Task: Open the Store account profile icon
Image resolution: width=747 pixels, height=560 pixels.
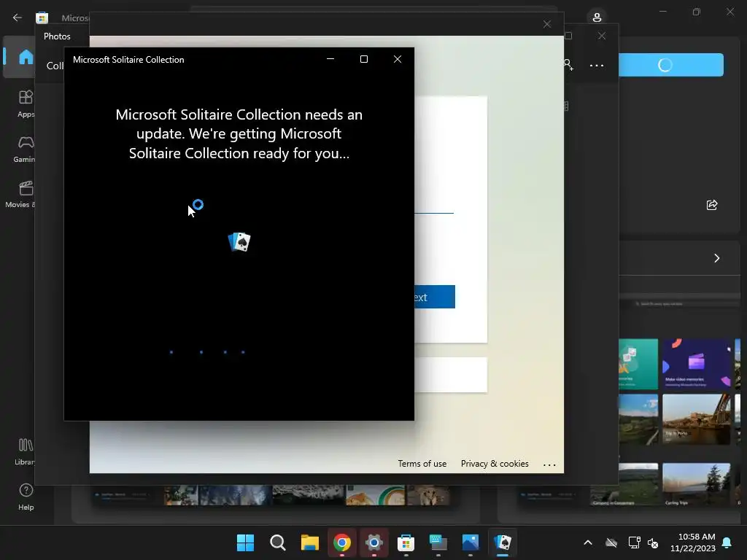Action: (x=597, y=17)
